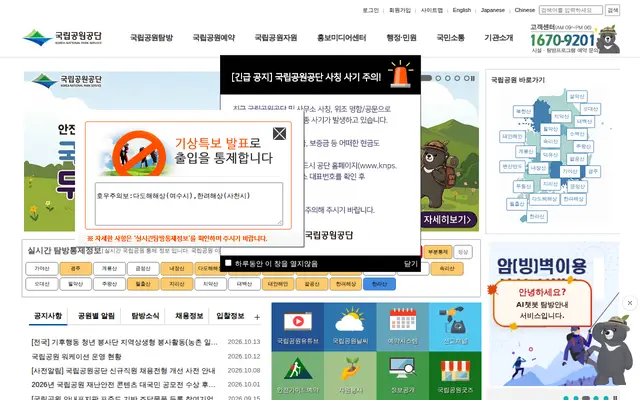The height and width of the screenshot is (400, 640).
Task: Select 속리산 in real-time control list
Action: click(447, 269)
